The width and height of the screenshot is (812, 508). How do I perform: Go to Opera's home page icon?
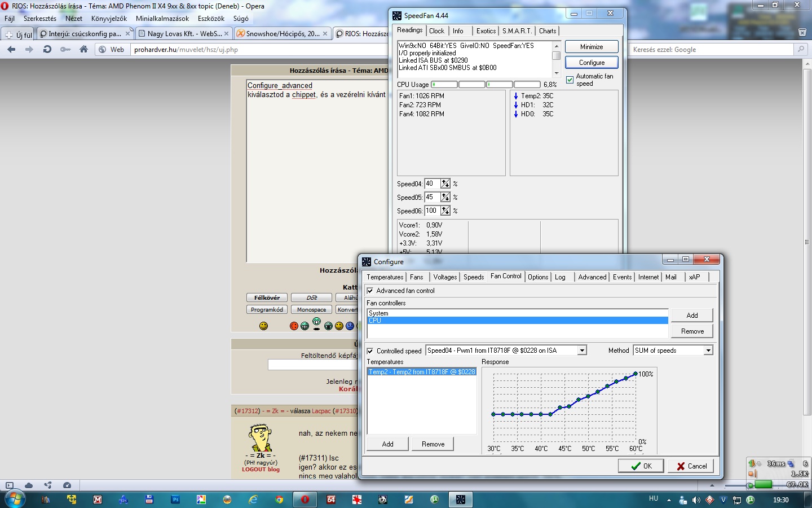pos(83,49)
